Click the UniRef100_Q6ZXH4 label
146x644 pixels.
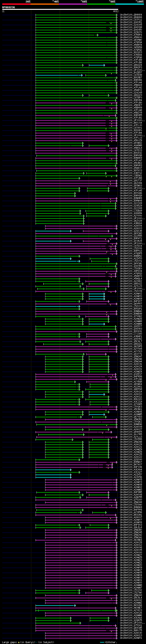click(x=131, y=183)
